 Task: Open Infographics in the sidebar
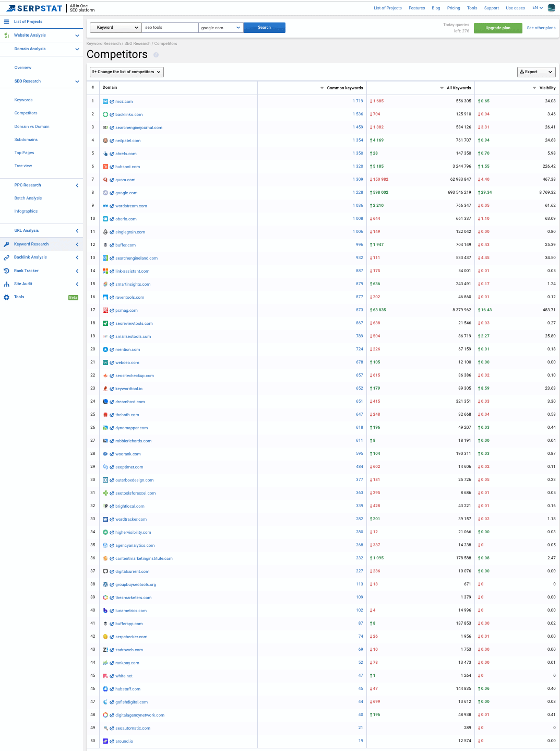(x=26, y=211)
